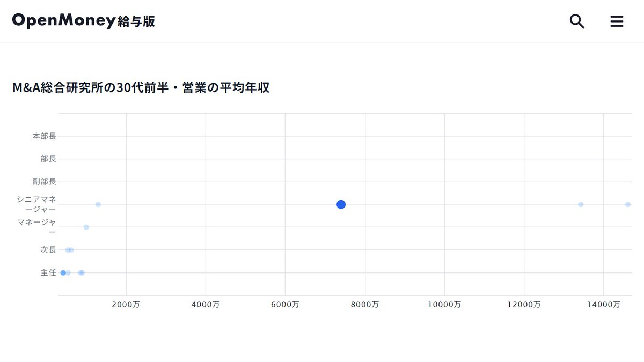Viewport: 644px width, 362px height.
Task: Click the 部長 axis label
Action: pos(48,159)
